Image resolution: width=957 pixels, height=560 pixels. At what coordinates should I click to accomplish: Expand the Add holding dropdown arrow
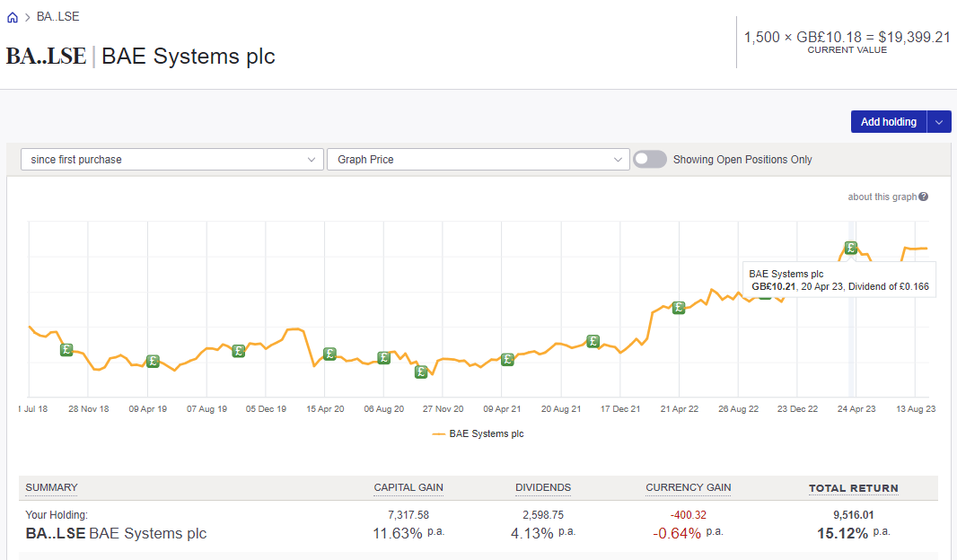pos(938,121)
